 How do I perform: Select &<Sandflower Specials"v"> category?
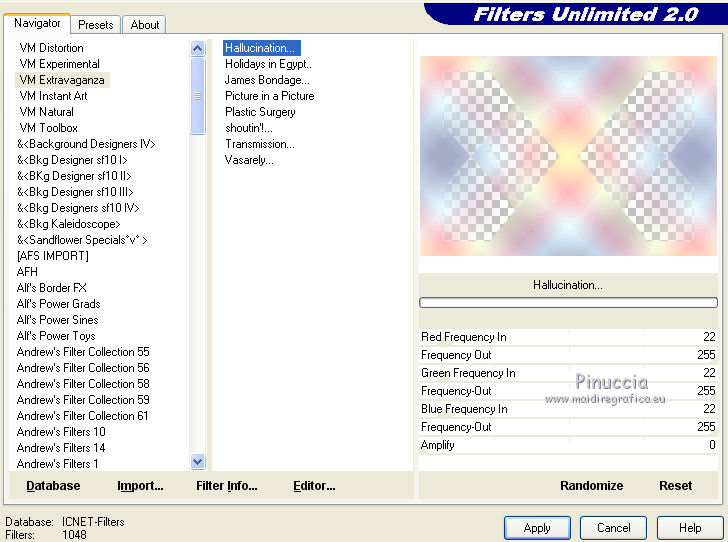click(x=82, y=240)
